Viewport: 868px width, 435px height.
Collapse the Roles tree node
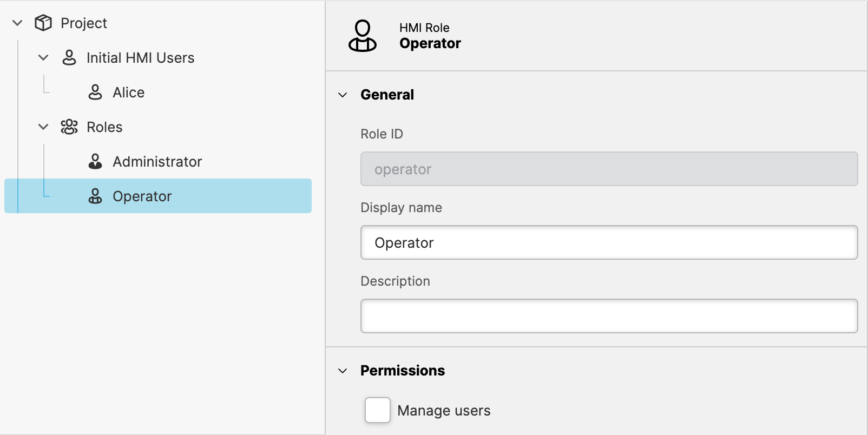(43, 127)
